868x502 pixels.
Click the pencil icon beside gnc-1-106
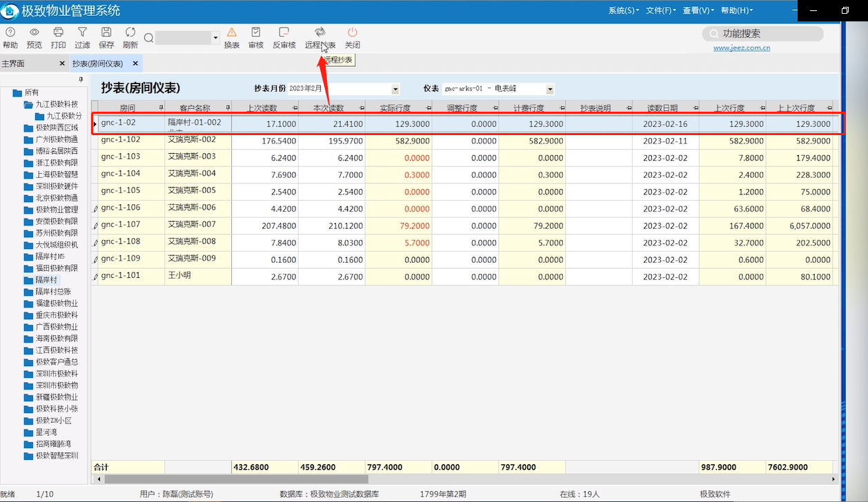point(95,209)
